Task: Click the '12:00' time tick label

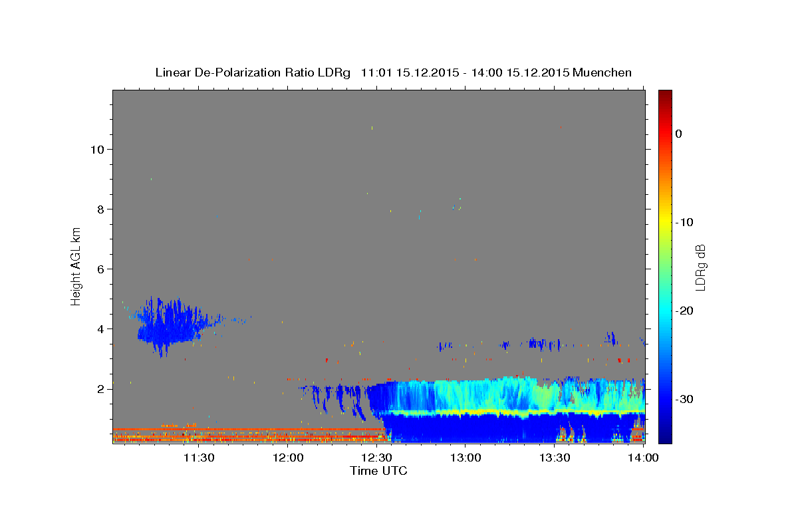Action: (x=287, y=458)
